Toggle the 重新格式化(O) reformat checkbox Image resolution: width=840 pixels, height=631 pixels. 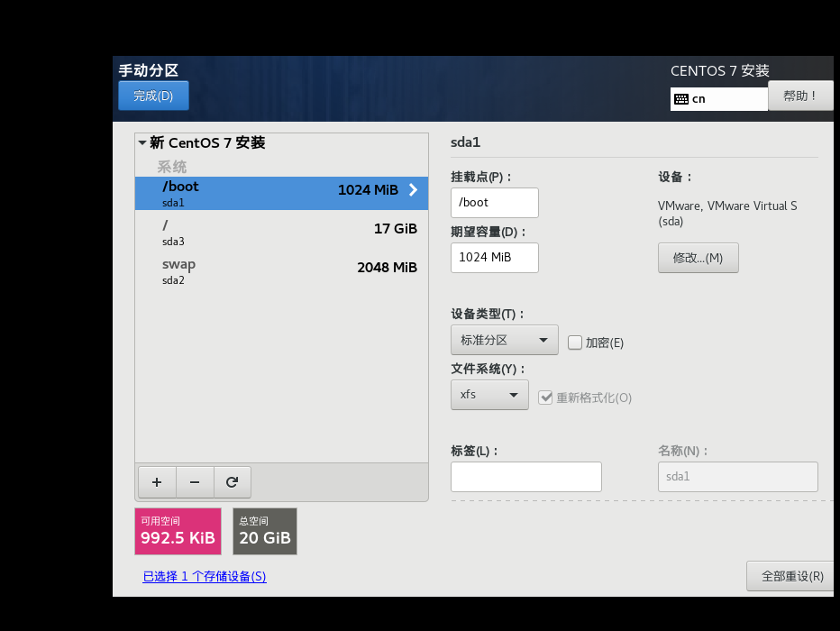click(545, 398)
